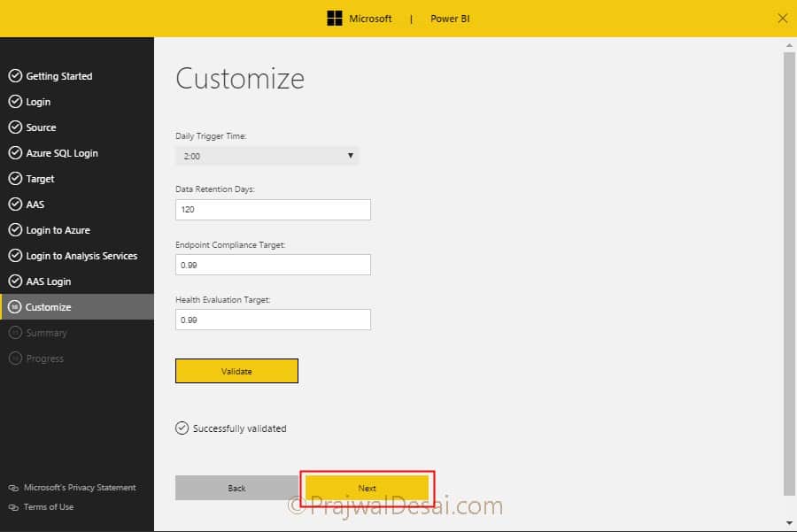Click the Summary step circle icon
This screenshot has width=797, height=532.
[15, 333]
